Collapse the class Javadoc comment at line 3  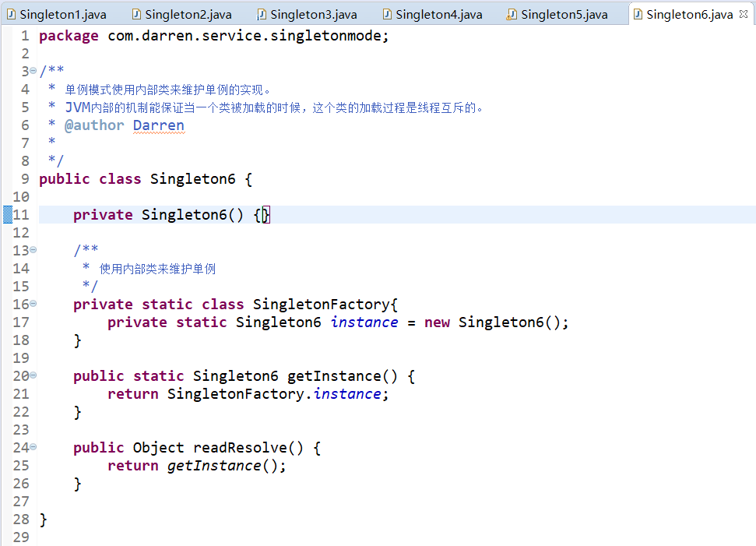[33, 71]
